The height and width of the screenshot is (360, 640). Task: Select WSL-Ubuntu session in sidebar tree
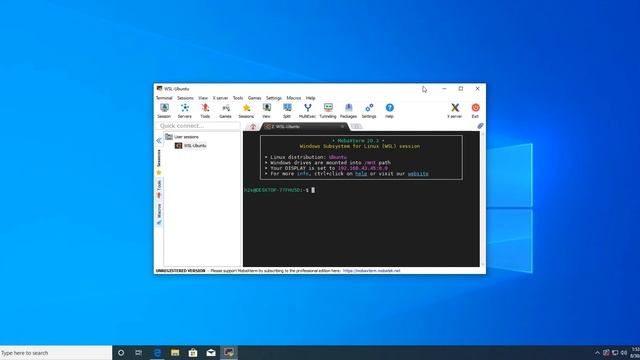(191, 146)
